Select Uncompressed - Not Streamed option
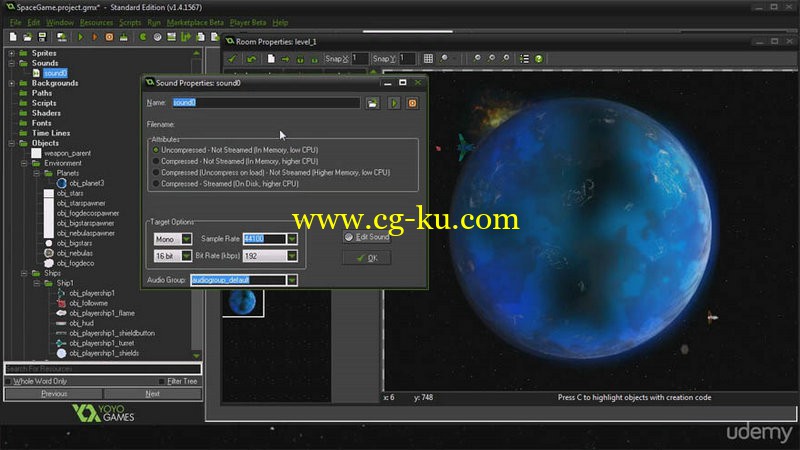800x450 pixels. (x=156, y=150)
